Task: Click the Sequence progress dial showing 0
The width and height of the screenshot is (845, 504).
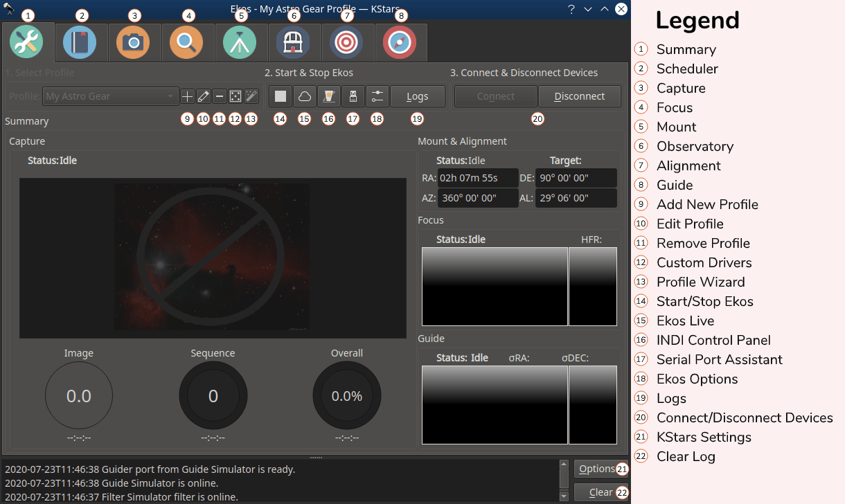Action: (x=213, y=396)
